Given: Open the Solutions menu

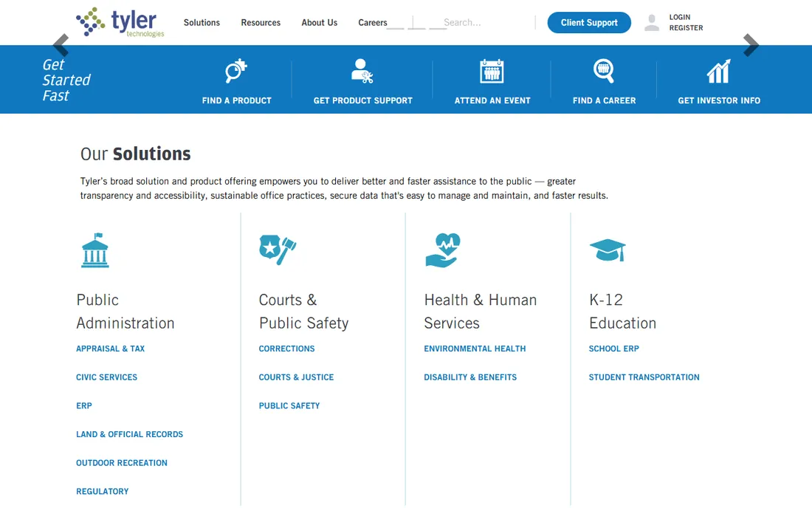Looking at the screenshot, I should 202,23.
